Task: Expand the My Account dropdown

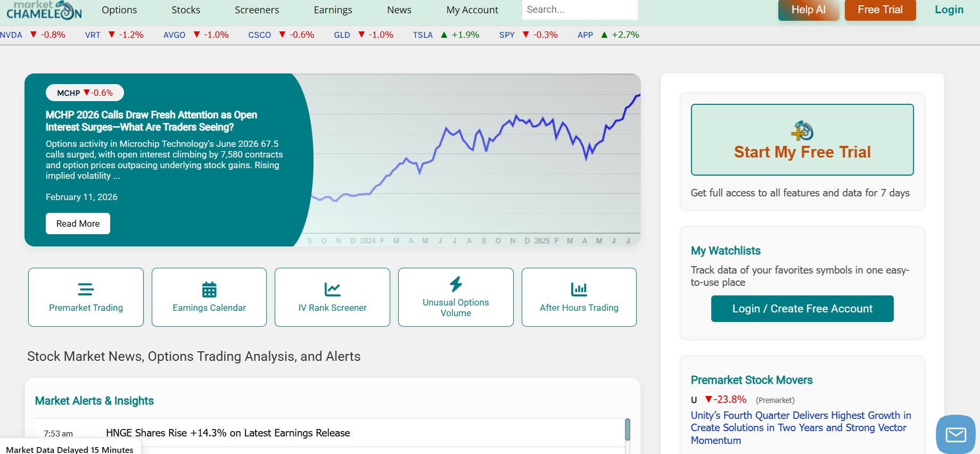Action: [472, 10]
